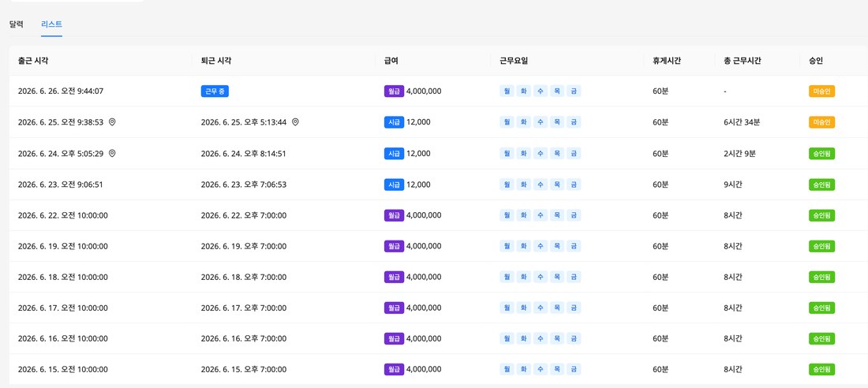Click clock-out time 2026. 6. 15. 오후 7:00:00

coord(244,369)
